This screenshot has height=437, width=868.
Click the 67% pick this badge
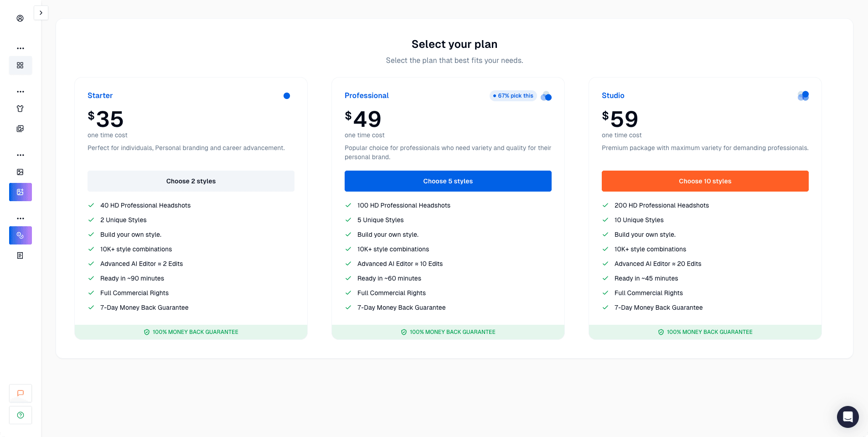tap(513, 96)
